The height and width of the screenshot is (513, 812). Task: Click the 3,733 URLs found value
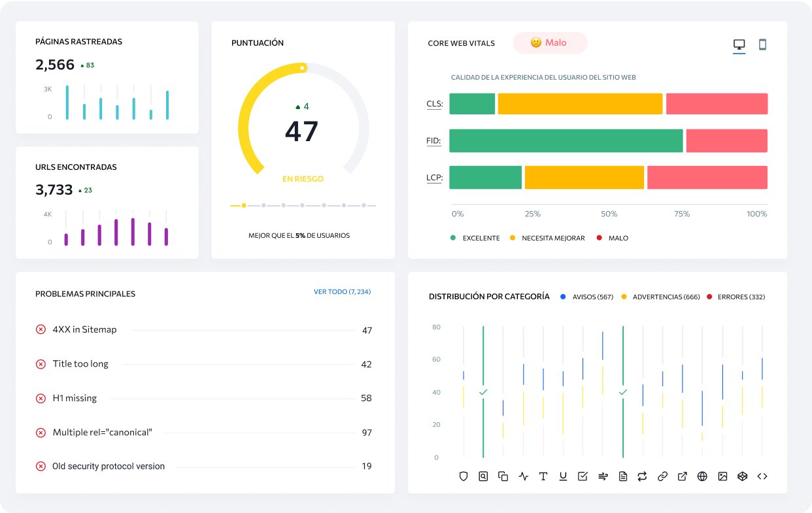click(54, 190)
